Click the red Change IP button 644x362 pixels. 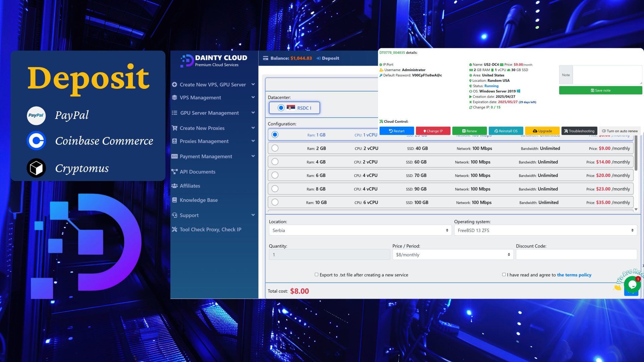[x=433, y=131]
